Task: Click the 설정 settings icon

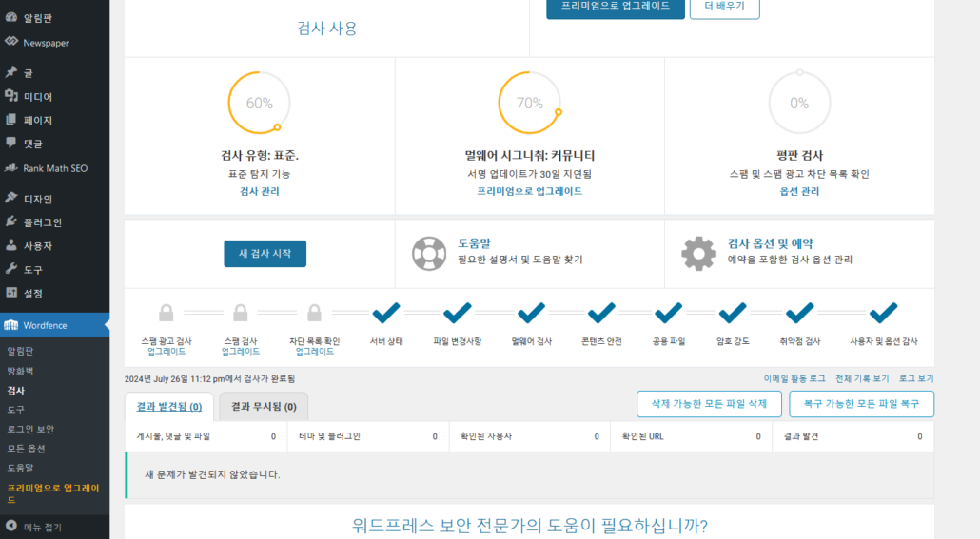Action: click(x=11, y=292)
